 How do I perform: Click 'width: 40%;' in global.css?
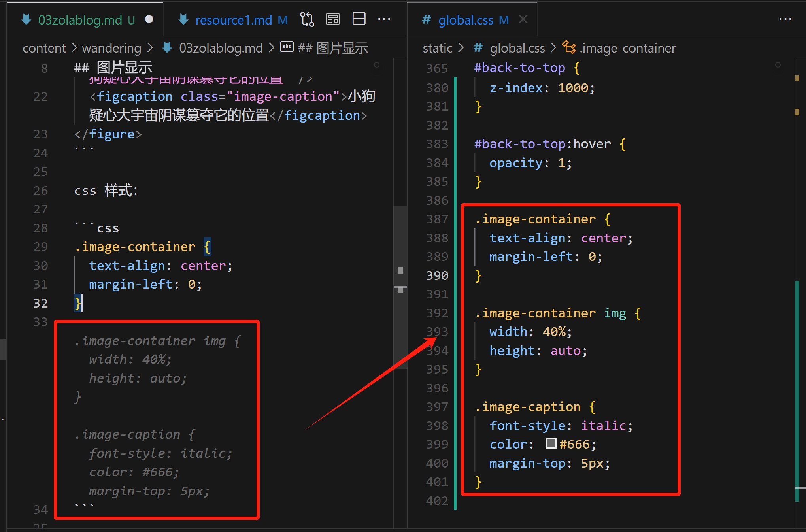click(x=530, y=332)
